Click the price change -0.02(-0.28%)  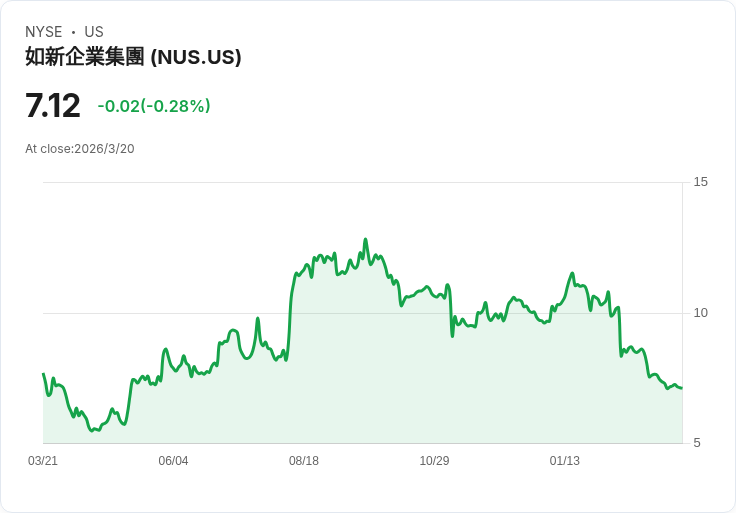coord(154,106)
